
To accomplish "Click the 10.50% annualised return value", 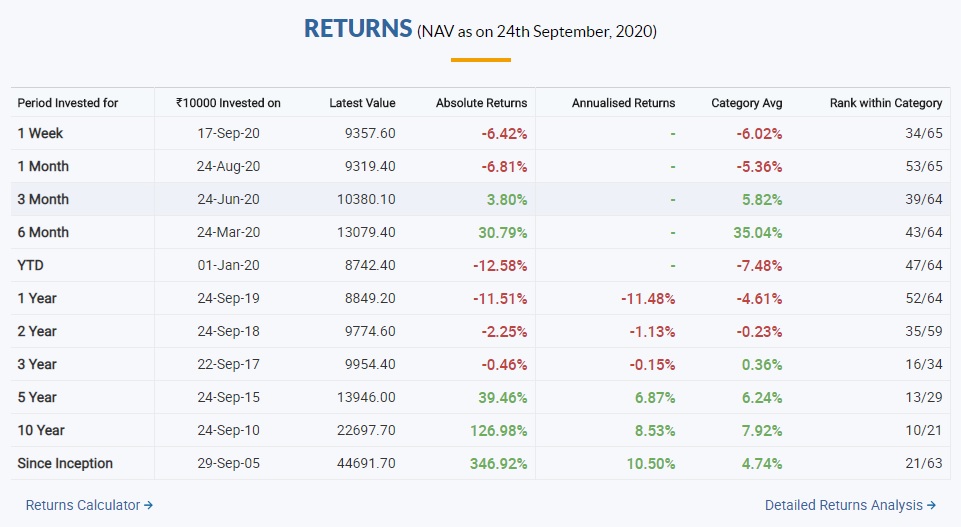I will coord(650,463).
